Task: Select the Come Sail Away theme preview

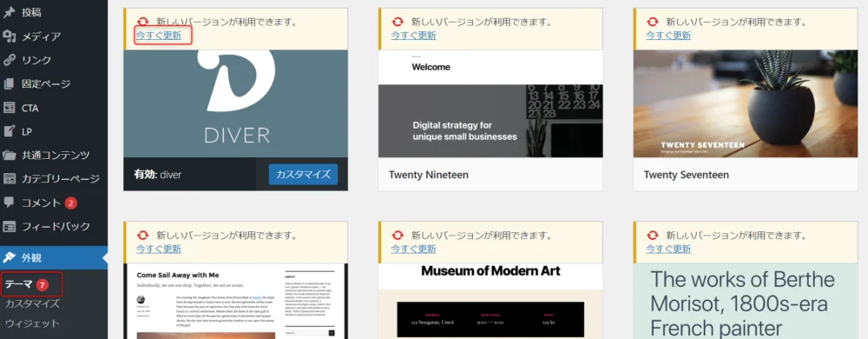Action: point(236,302)
